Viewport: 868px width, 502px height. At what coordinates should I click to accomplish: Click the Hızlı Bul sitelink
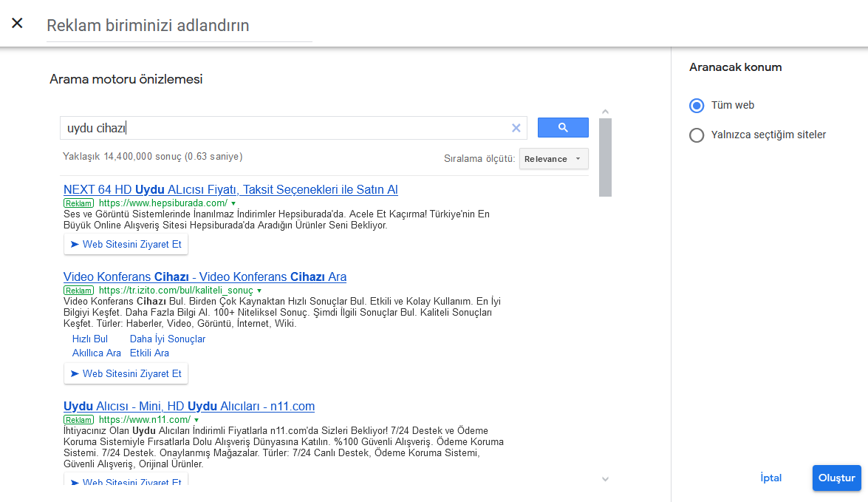coord(89,339)
